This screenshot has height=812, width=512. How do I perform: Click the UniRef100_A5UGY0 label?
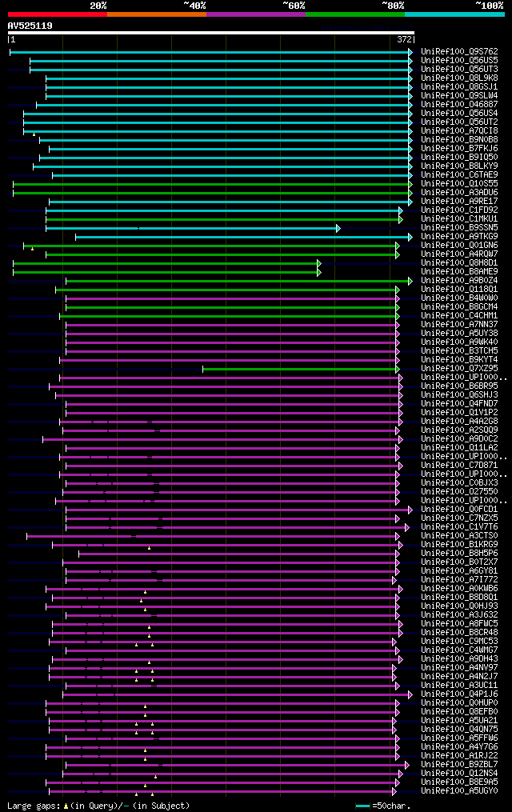click(460, 791)
